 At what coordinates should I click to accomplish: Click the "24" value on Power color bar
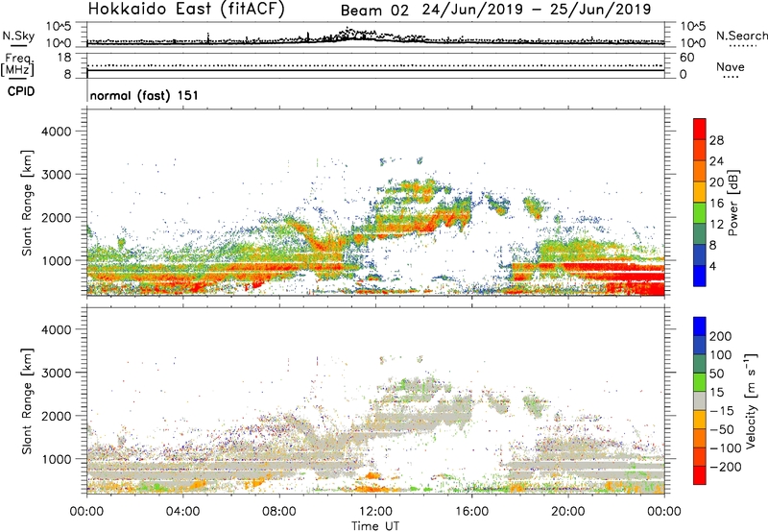716,161
